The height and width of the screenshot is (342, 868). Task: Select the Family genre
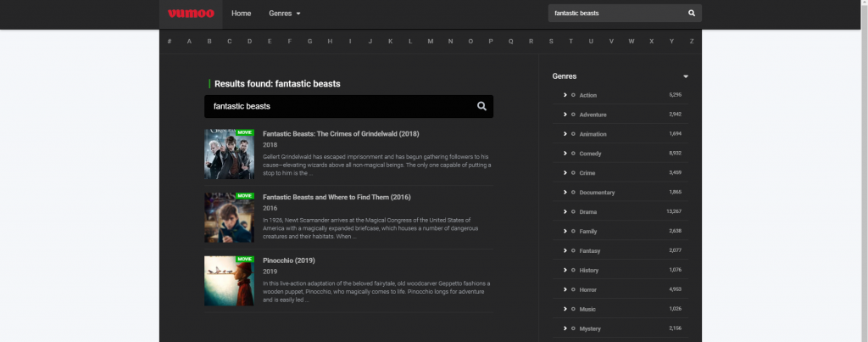click(x=588, y=231)
